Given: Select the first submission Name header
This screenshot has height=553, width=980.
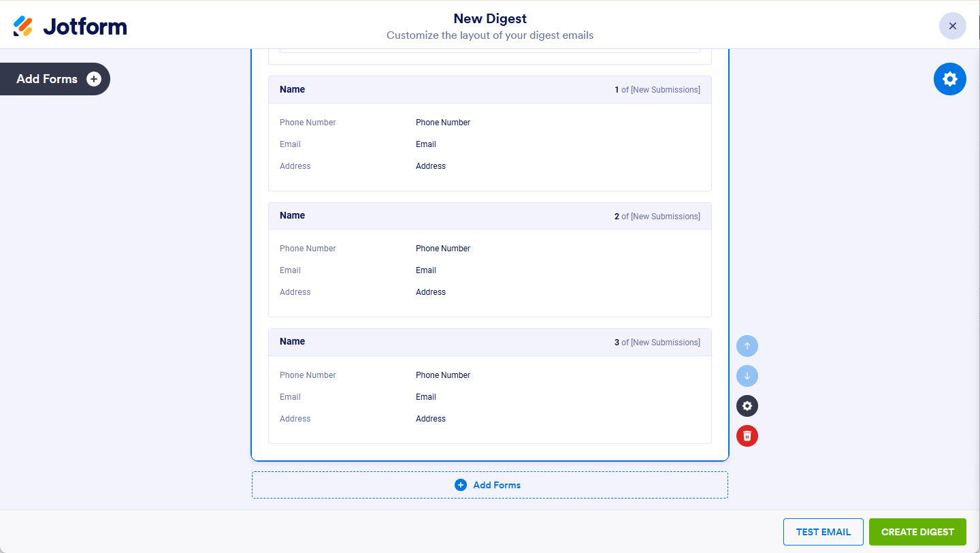Looking at the screenshot, I should tap(293, 89).
